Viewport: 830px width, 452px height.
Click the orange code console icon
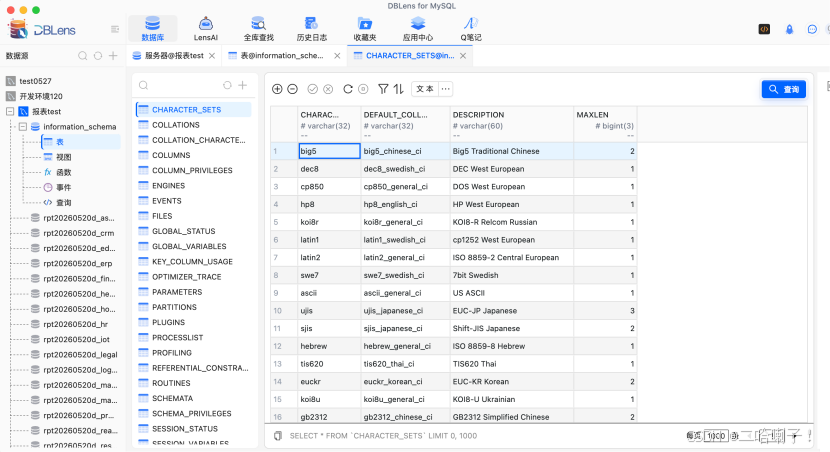(764, 29)
